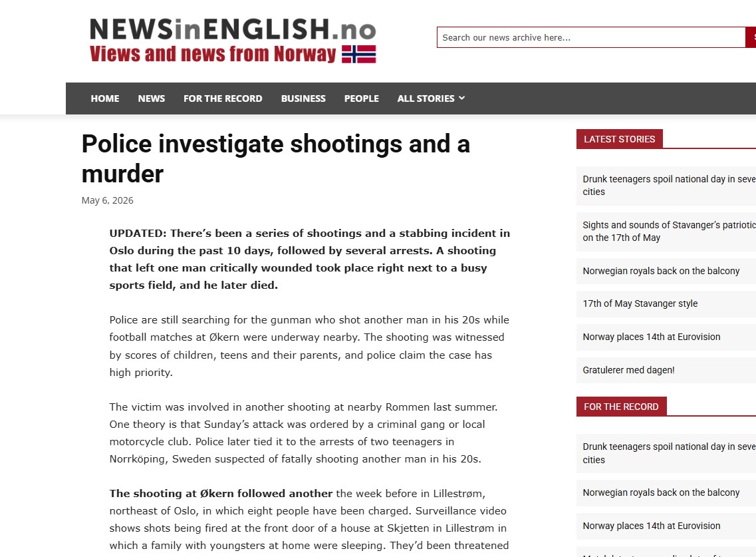
Task: Open the People section
Action: coord(362,98)
